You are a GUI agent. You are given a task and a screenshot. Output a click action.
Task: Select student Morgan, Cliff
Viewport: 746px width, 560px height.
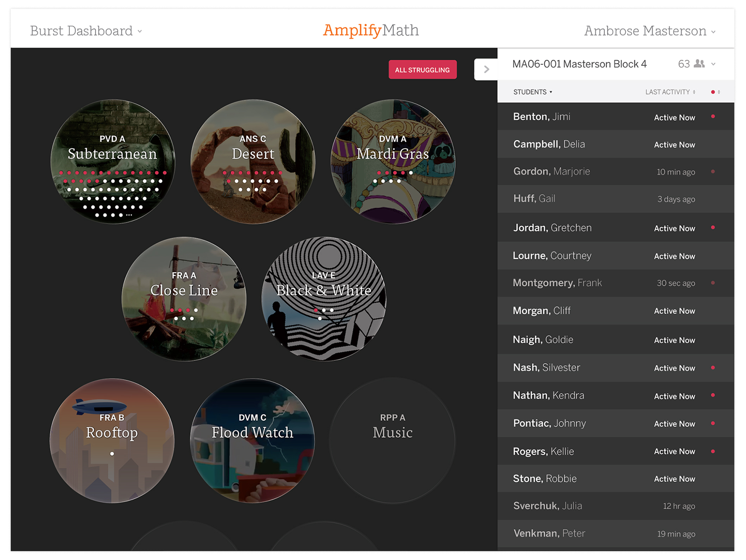(x=616, y=311)
